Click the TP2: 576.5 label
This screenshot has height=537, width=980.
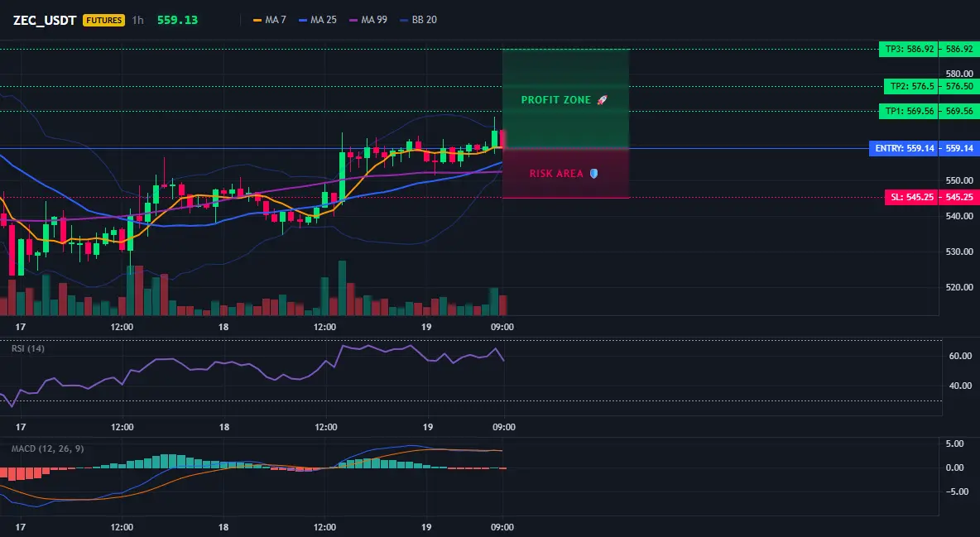(911, 87)
